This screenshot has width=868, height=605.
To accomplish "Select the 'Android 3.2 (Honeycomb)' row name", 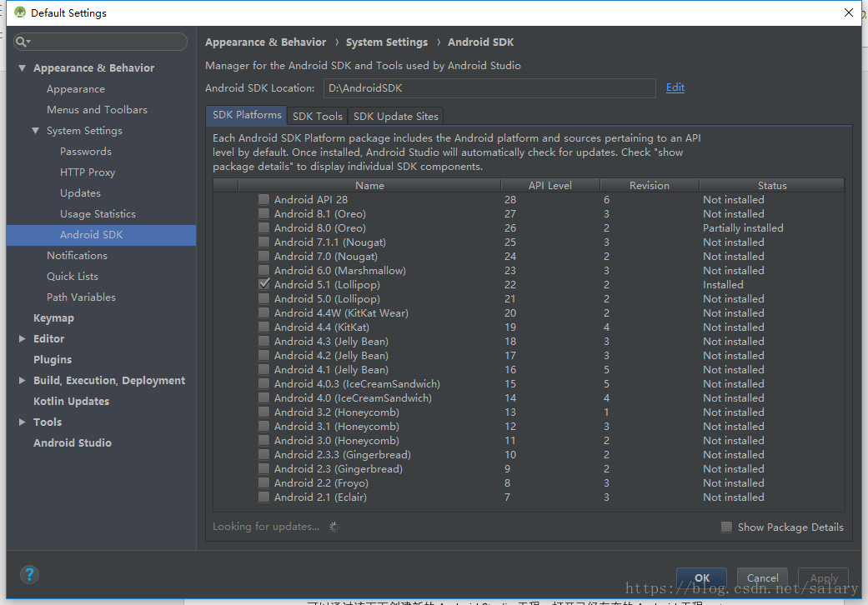I will (x=337, y=412).
